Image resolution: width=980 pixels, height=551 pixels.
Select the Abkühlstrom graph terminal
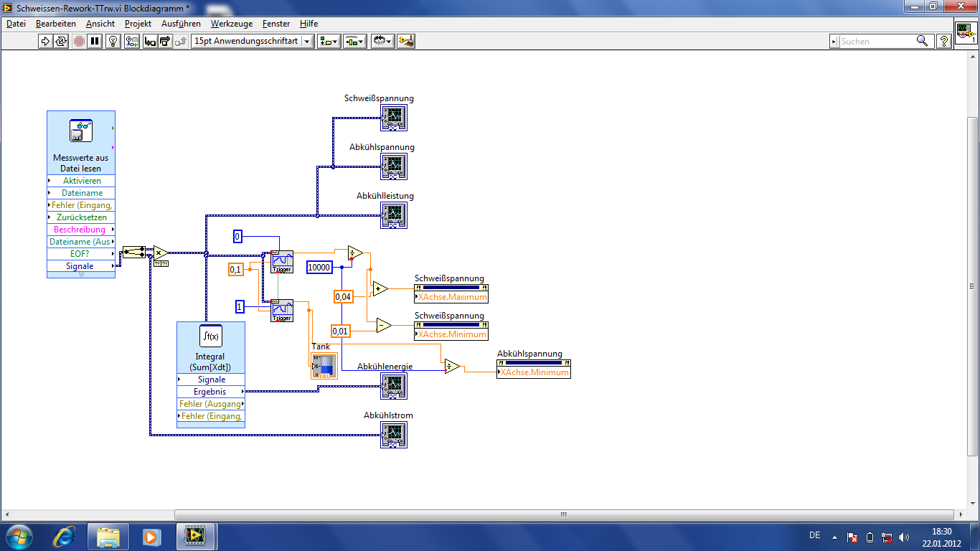click(394, 434)
